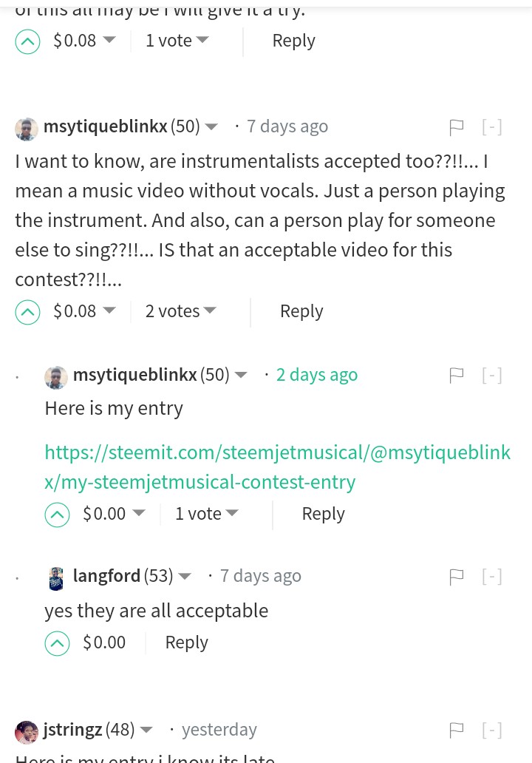Collapse jstringz's comment
This screenshot has width=532, height=763.
tap(492, 730)
